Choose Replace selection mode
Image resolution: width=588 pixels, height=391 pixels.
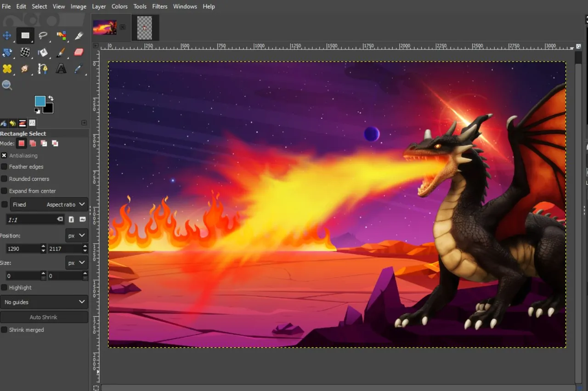click(22, 143)
